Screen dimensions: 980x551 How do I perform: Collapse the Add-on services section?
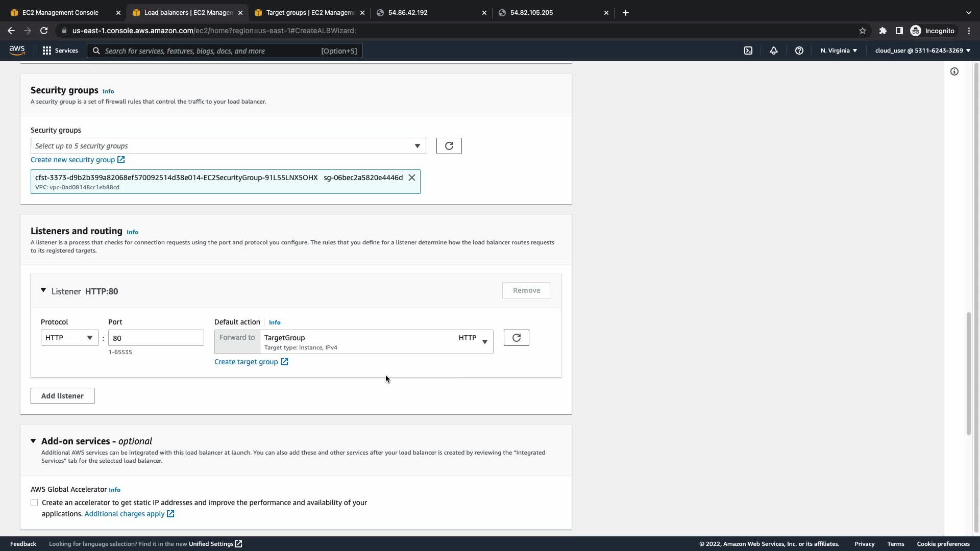(33, 441)
